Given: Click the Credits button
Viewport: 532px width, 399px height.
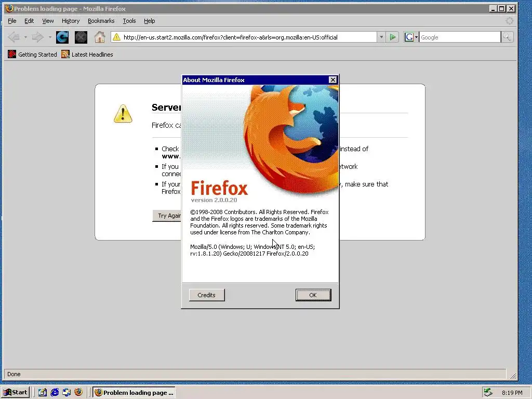Looking at the screenshot, I should (x=207, y=295).
